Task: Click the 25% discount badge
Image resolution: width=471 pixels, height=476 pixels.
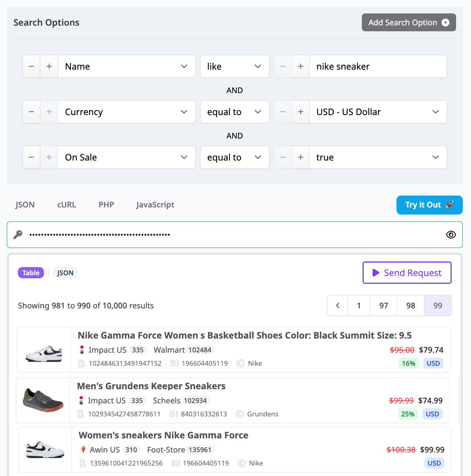Action: (408, 414)
